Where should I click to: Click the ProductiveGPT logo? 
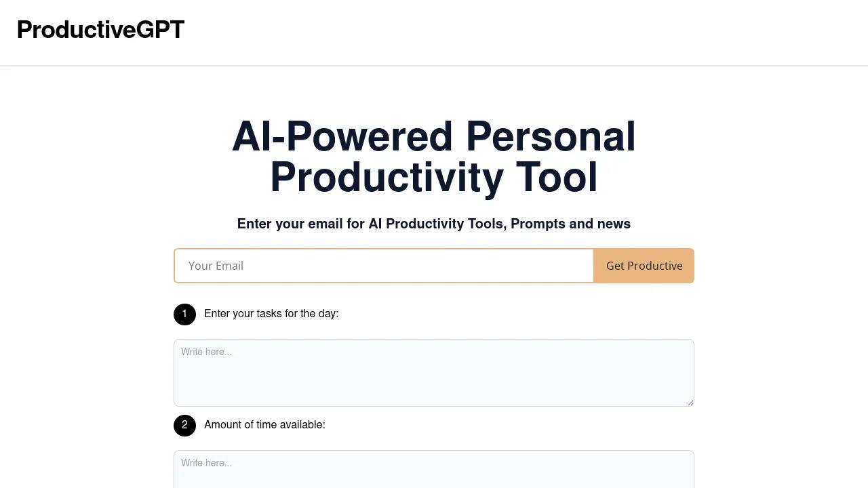coord(100,30)
